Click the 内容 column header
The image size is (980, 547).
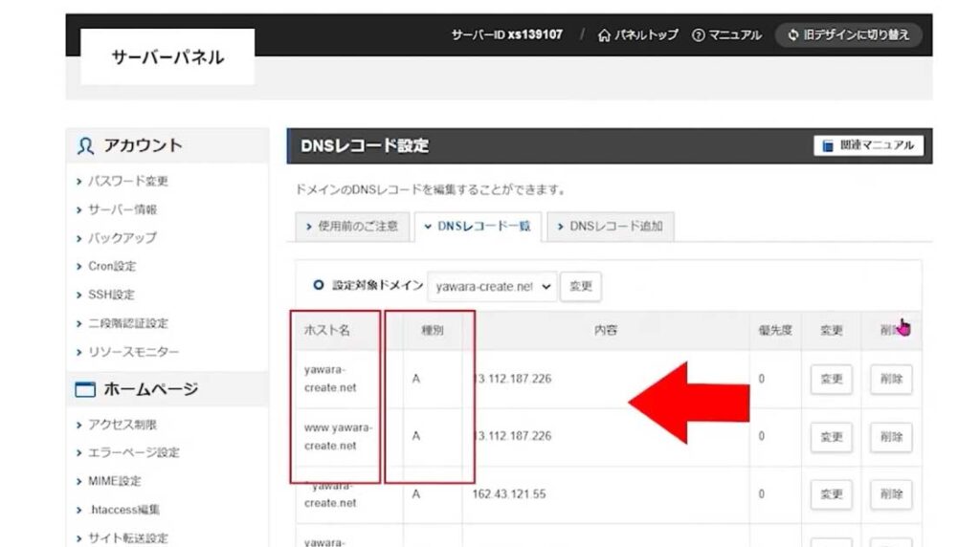[606, 330]
